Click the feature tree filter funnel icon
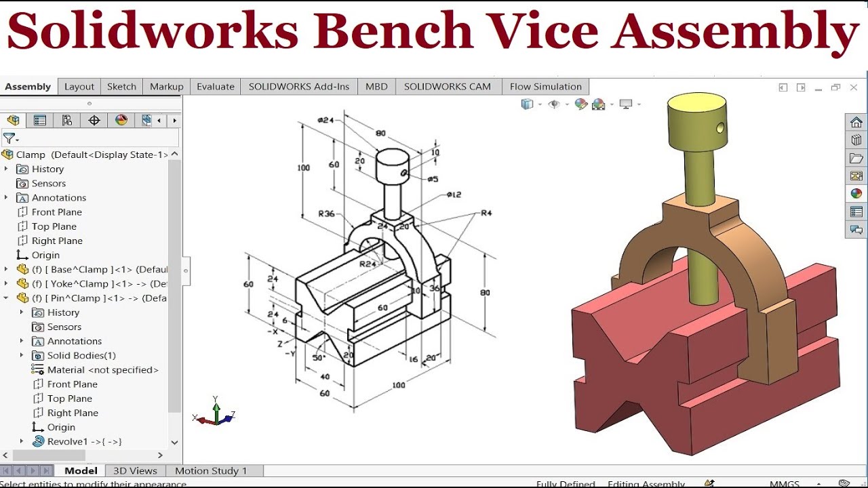 [9, 138]
